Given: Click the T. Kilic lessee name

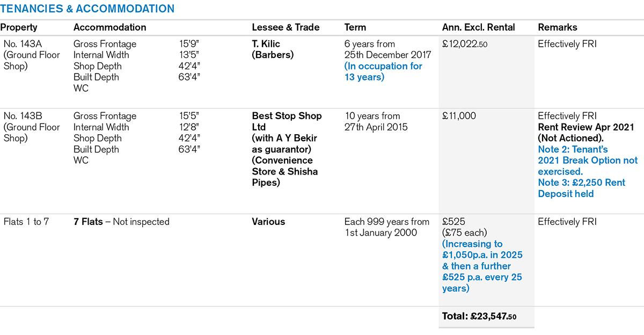Looking at the screenshot, I should [x=266, y=44].
